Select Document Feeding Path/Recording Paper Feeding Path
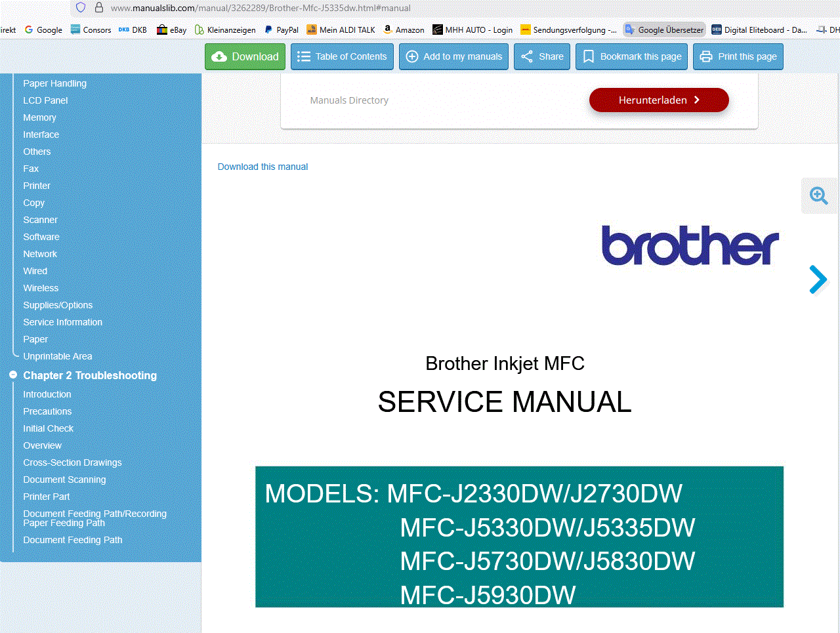The image size is (840, 633). click(x=94, y=518)
